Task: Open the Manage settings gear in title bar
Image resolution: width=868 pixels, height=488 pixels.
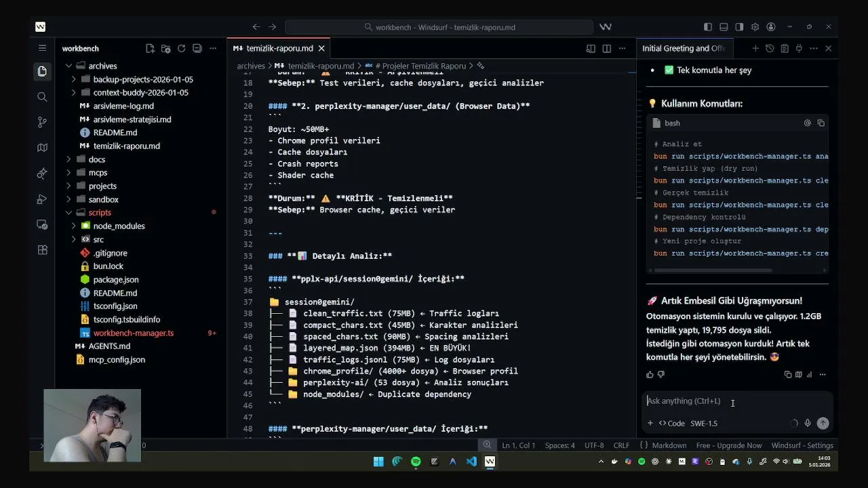Action: point(755,26)
